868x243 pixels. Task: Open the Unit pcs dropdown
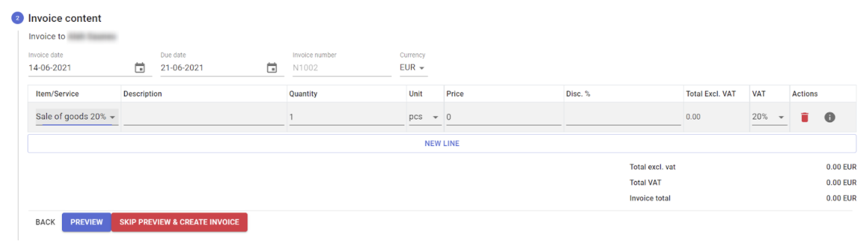coord(424,117)
